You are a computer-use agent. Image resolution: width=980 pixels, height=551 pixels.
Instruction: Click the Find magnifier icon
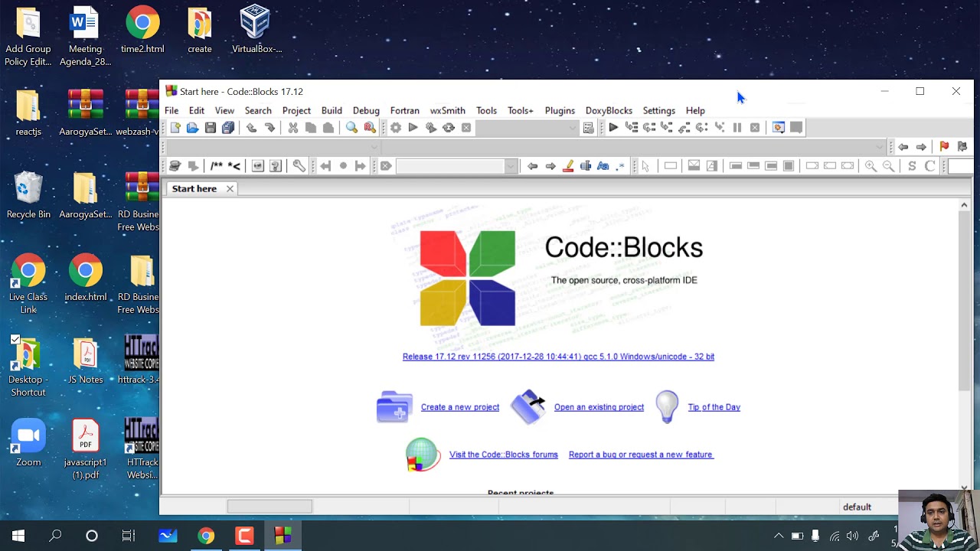click(351, 128)
